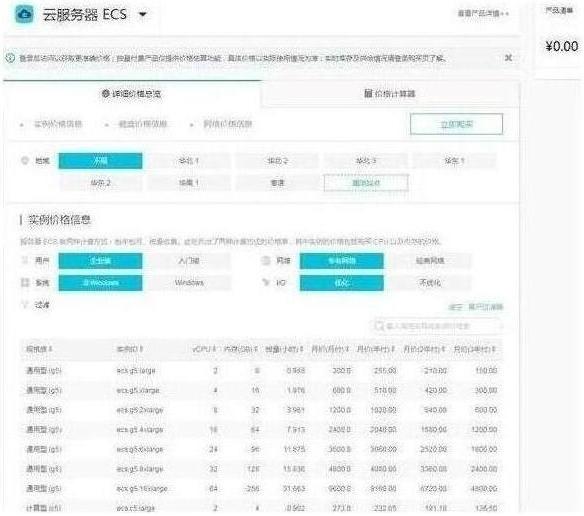This screenshot has height=516, width=584.
Task: Click the ¥0.00 total in the product list panel
Action: pos(562,47)
